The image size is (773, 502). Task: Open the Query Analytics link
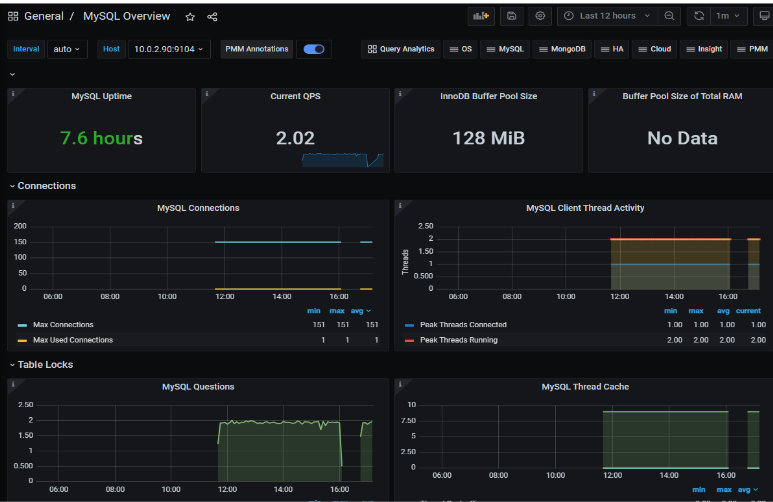401,49
